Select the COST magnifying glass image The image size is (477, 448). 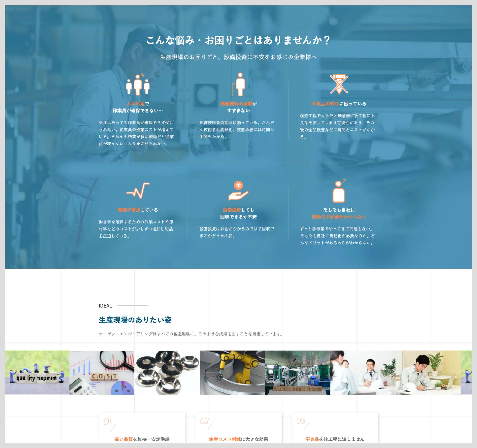tap(102, 372)
